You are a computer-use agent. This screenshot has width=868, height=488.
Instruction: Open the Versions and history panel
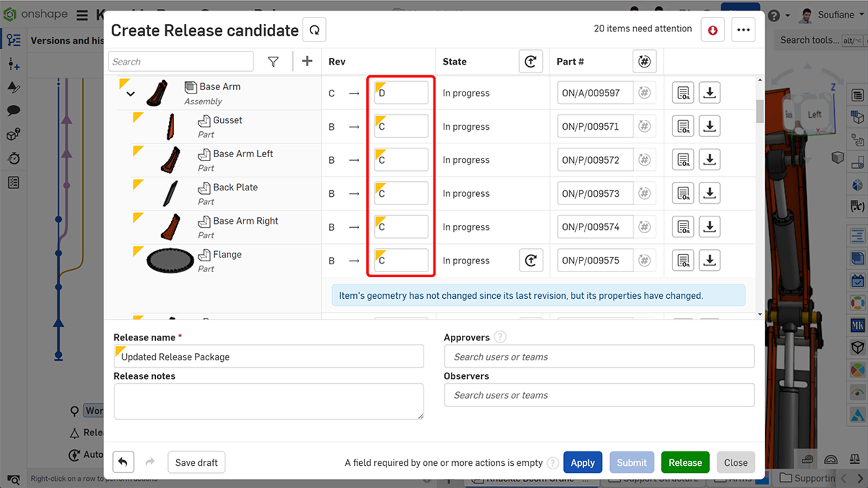click(x=13, y=39)
